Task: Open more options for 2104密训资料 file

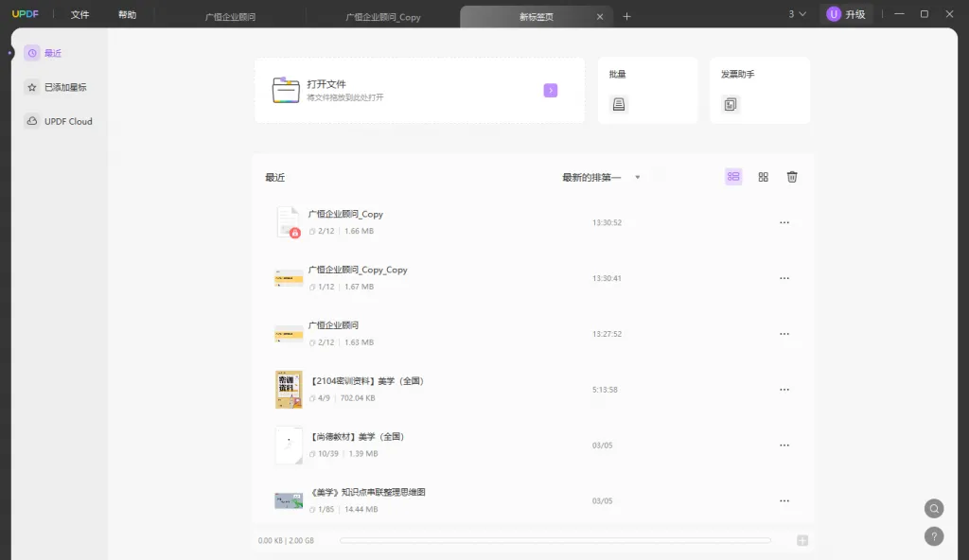Action: coord(784,390)
